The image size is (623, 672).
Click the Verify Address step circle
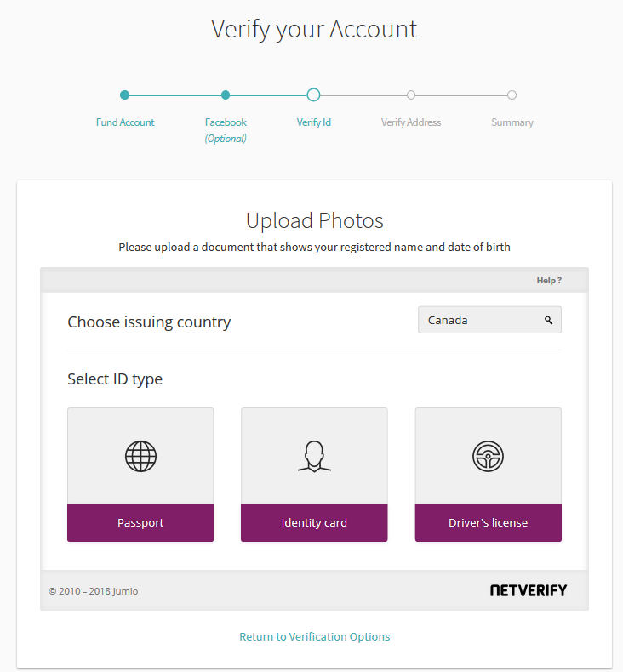[x=411, y=94]
